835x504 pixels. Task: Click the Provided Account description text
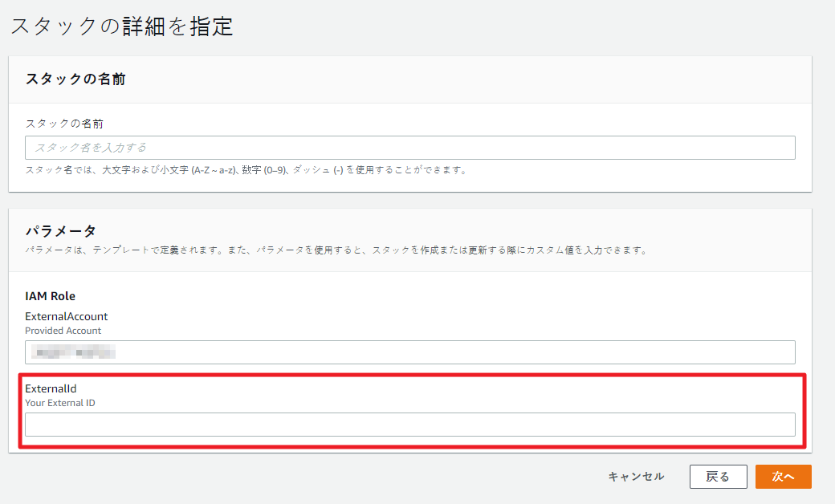coord(63,331)
